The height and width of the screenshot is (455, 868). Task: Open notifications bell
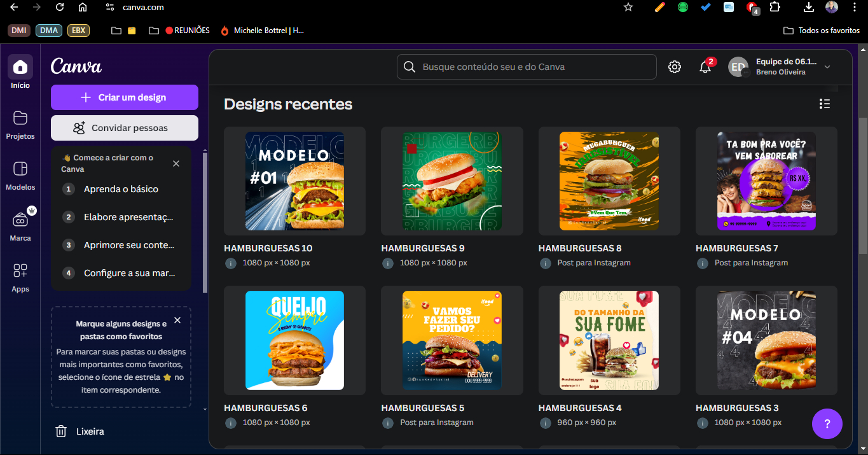click(705, 67)
